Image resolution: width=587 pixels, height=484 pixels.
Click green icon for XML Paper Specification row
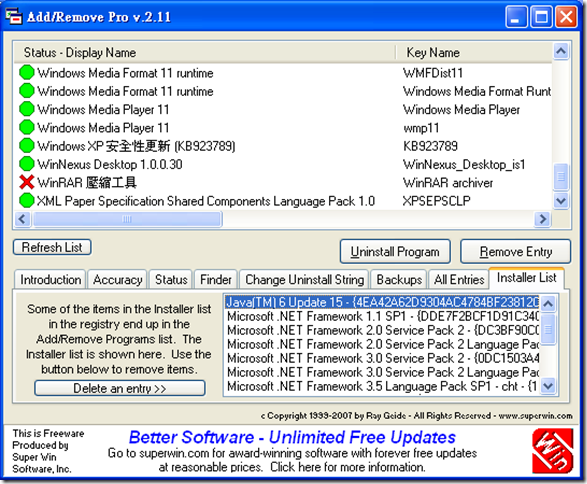tap(27, 201)
